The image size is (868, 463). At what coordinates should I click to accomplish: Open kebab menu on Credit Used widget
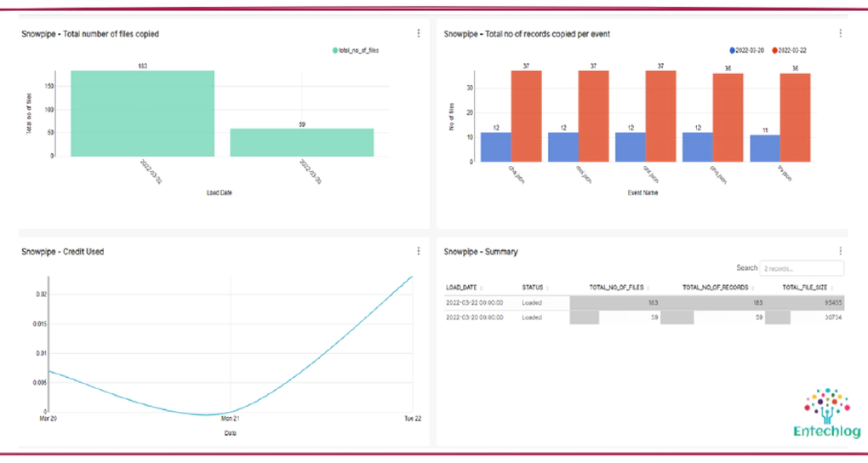click(x=418, y=251)
